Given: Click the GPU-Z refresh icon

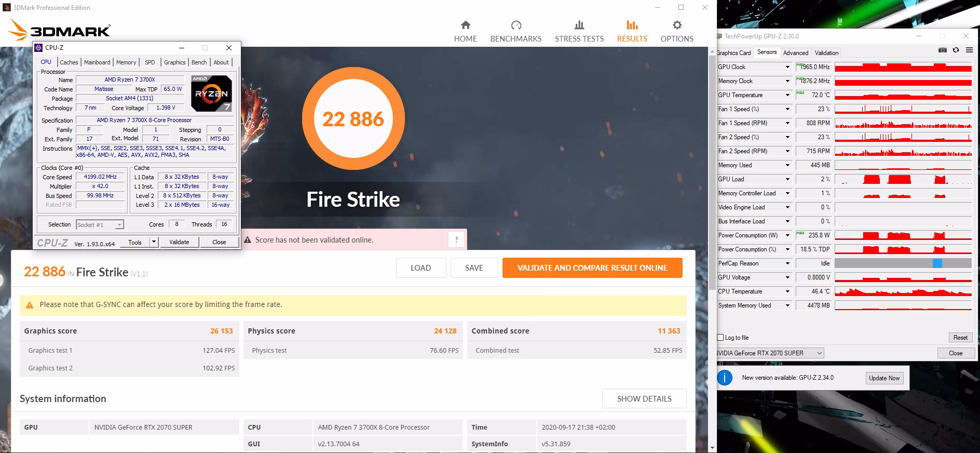Looking at the screenshot, I should [x=956, y=50].
